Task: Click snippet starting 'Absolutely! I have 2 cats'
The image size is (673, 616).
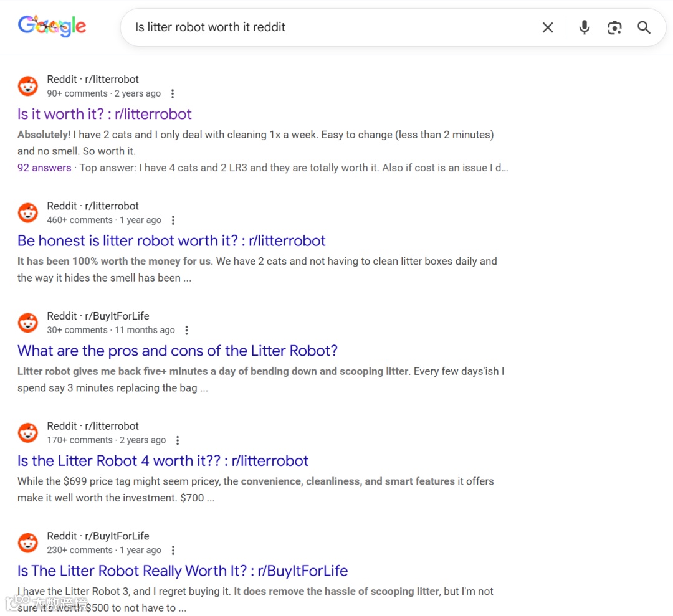Action: pos(255,143)
